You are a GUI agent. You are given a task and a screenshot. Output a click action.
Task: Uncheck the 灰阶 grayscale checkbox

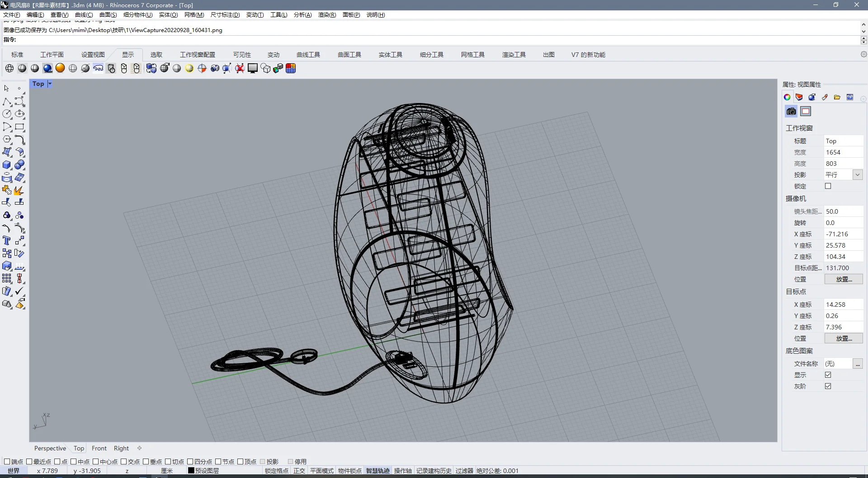828,386
